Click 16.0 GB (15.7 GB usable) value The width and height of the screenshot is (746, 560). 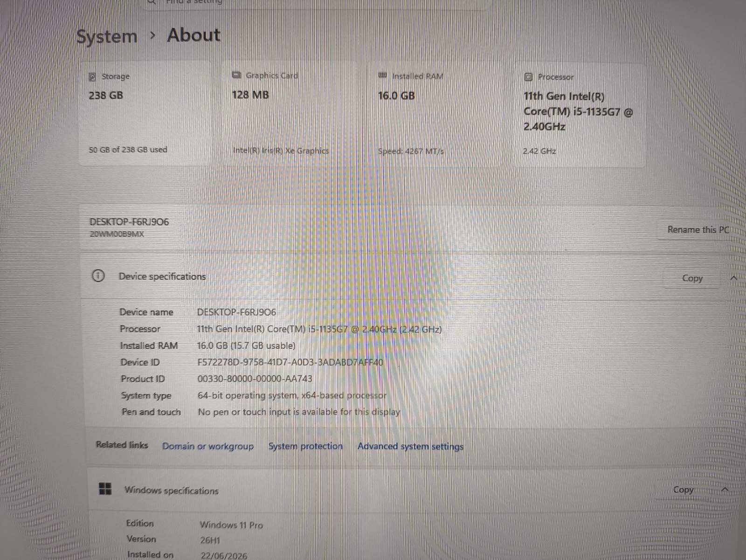pyautogui.click(x=246, y=346)
